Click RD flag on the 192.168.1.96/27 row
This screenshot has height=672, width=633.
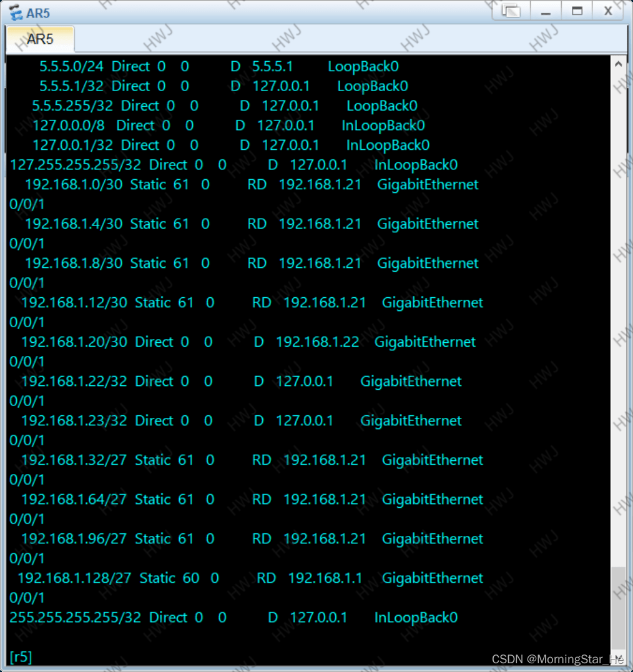(262, 539)
